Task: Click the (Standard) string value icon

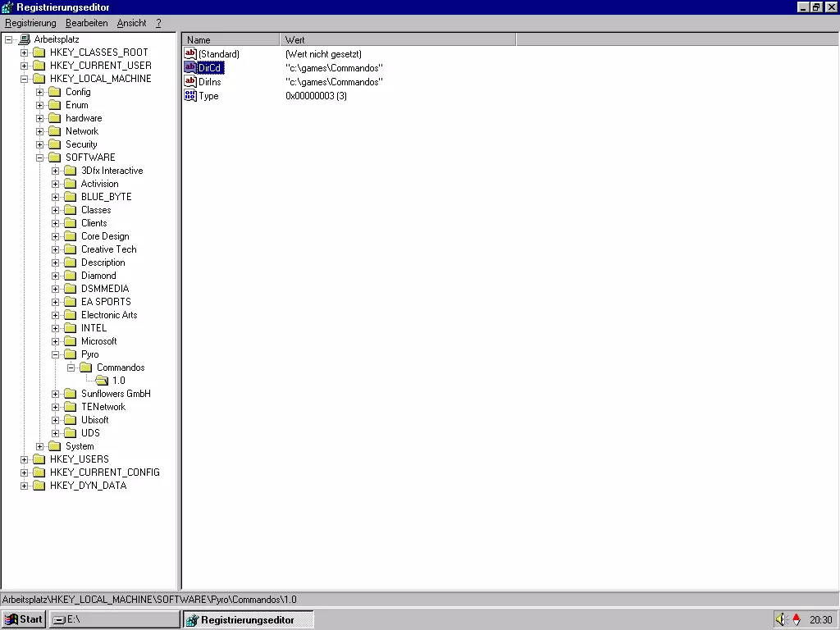Action: pyautogui.click(x=190, y=53)
